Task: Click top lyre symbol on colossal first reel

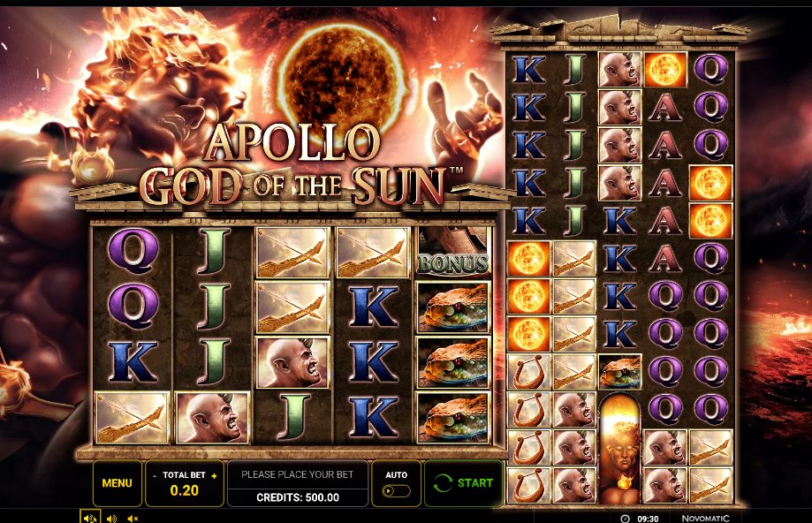Action: coord(528,372)
